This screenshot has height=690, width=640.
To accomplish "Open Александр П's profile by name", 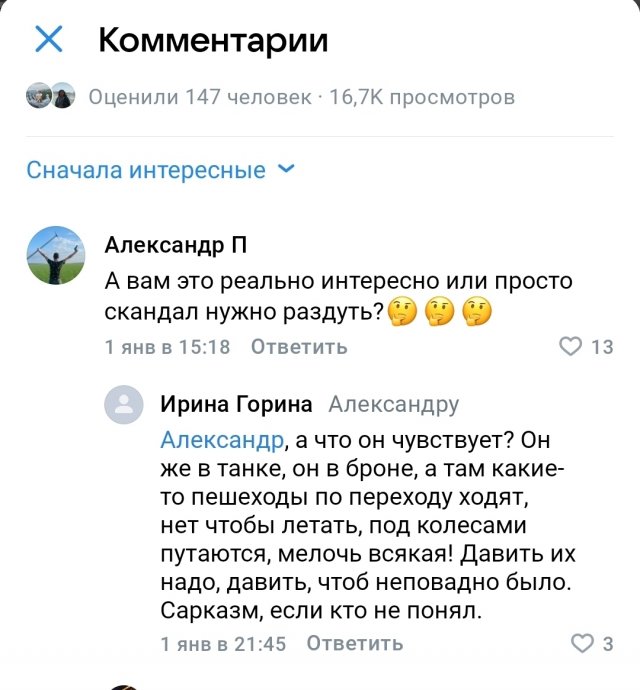I will 176,245.
